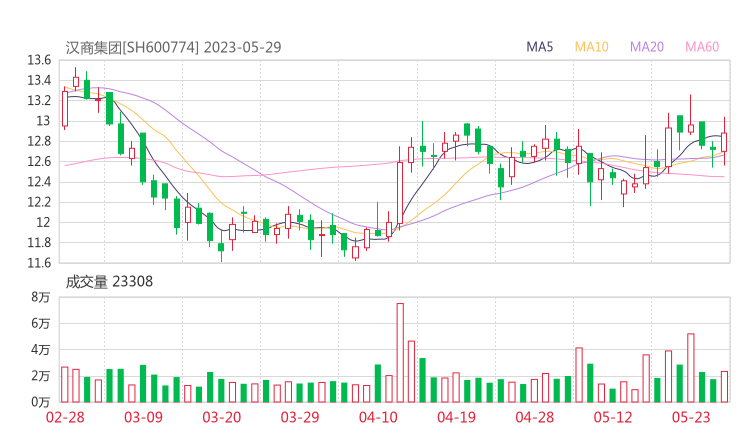Click the 12.8 price axis label
This screenshot has width=740, height=440.
[39, 141]
